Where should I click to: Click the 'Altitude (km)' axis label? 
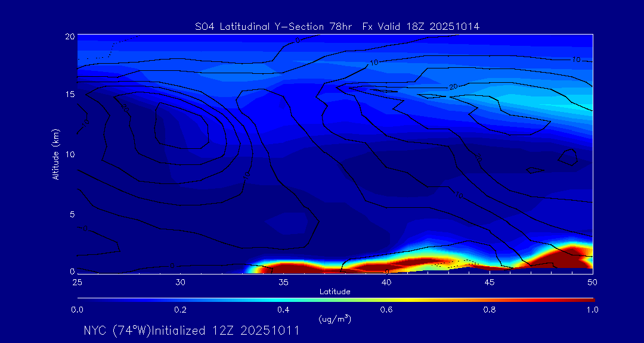[x=55, y=154]
